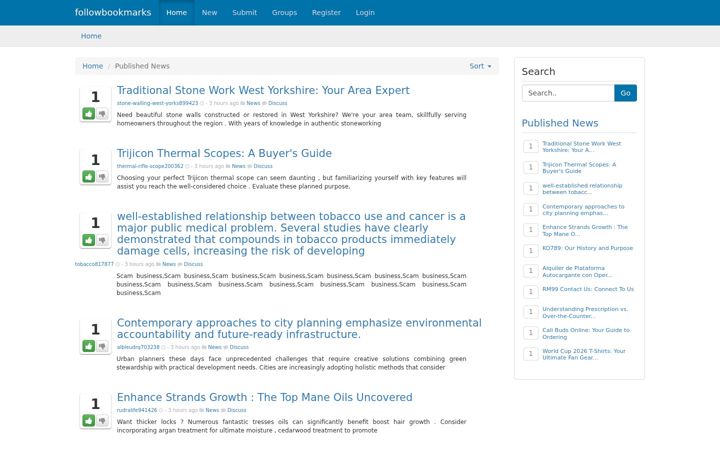Open Enhance Strands Growth article title
The width and height of the screenshot is (720, 450).
point(264,397)
